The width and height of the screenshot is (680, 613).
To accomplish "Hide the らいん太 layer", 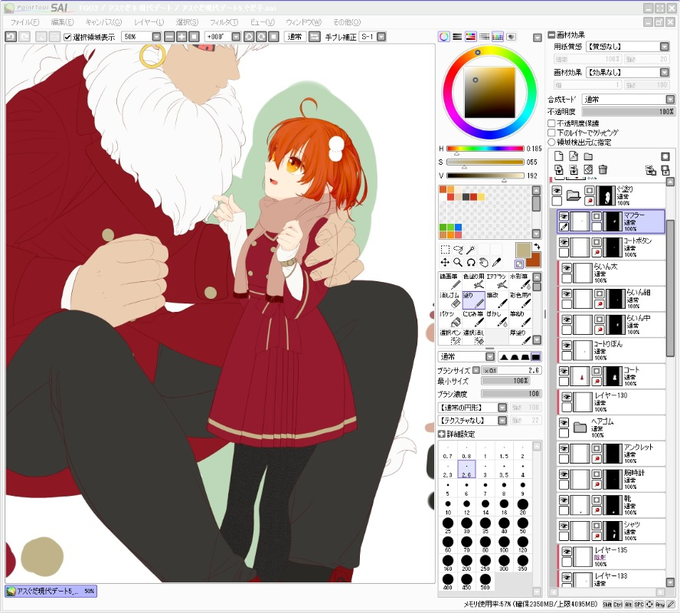I will pyautogui.click(x=566, y=268).
